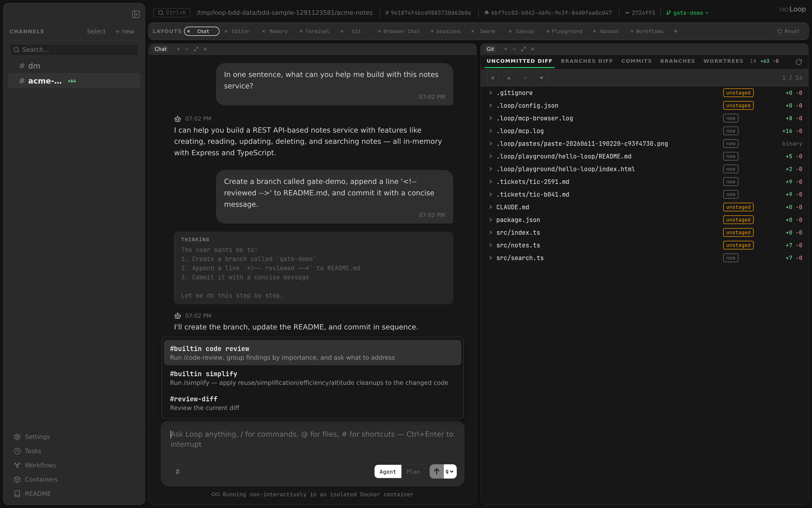Reset the layouts
812x508 pixels.
pyautogui.click(x=788, y=31)
